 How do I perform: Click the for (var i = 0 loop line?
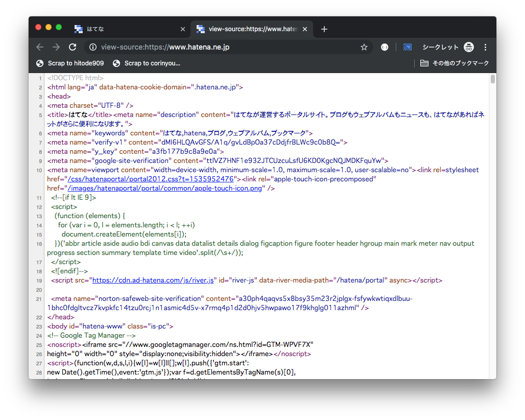point(127,225)
